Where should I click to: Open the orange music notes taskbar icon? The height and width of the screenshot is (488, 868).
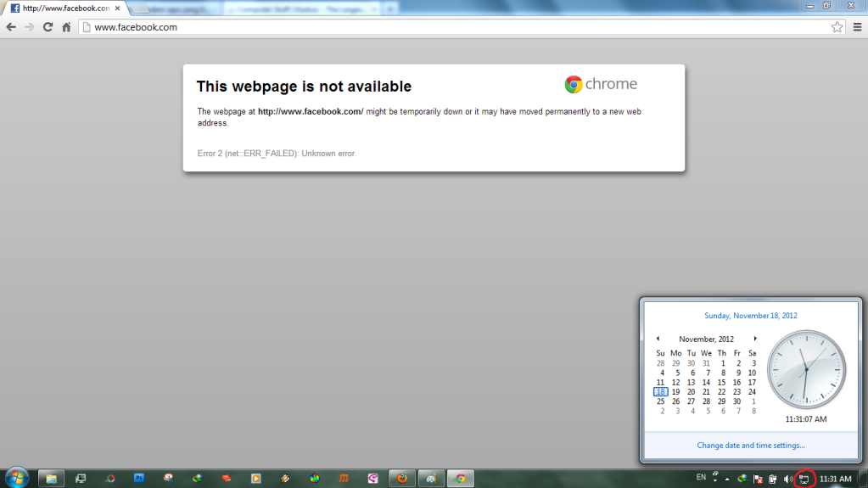344,478
